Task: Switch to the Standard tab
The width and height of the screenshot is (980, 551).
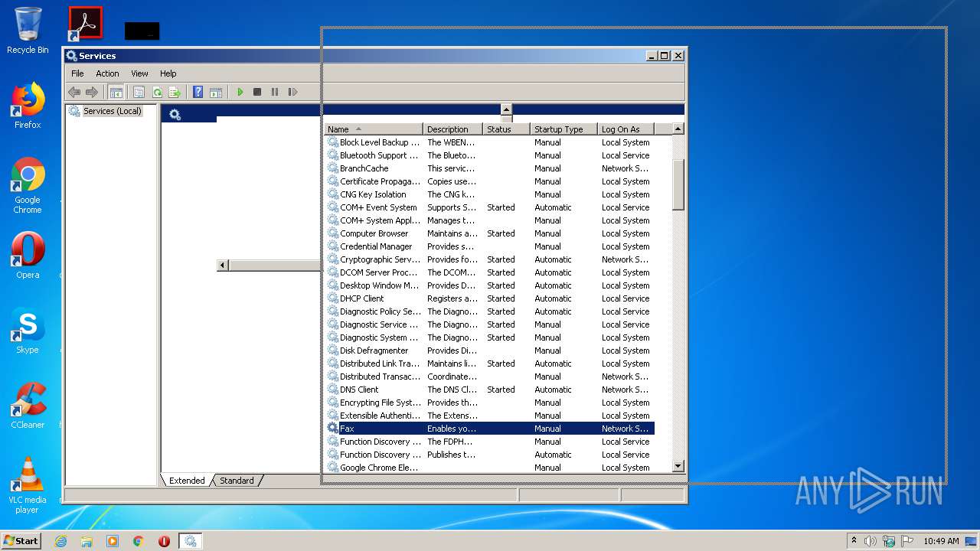Action: pyautogui.click(x=237, y=481)
